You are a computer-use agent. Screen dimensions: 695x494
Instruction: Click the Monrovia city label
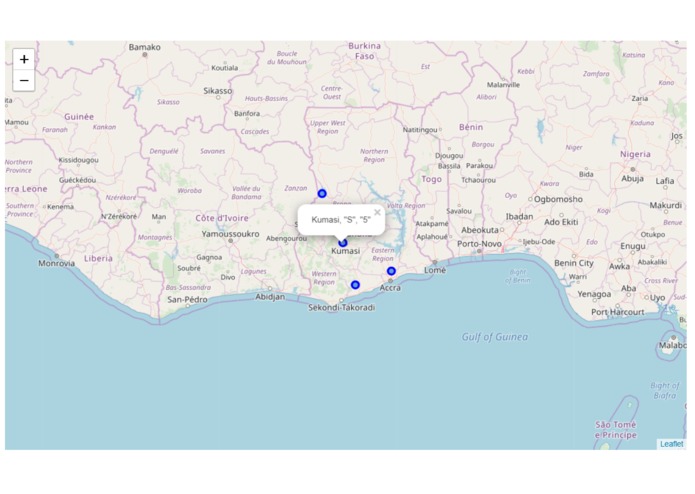pyautogui.click(x=56, y=264)
